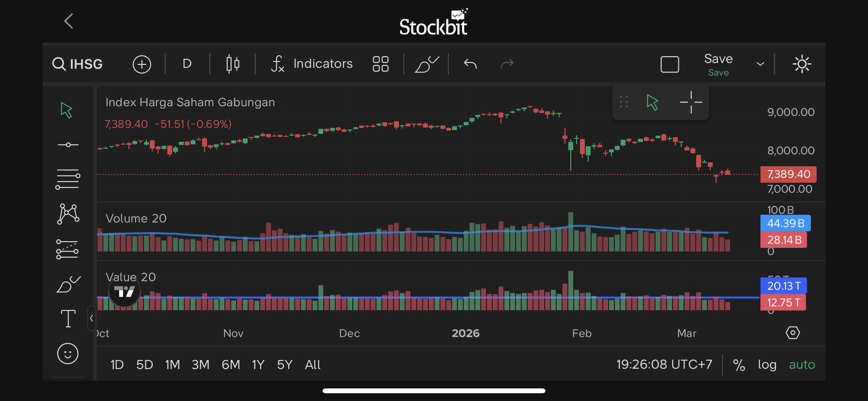
Task: Click the undo arrow in the toolbar
Action: [470, 64]
